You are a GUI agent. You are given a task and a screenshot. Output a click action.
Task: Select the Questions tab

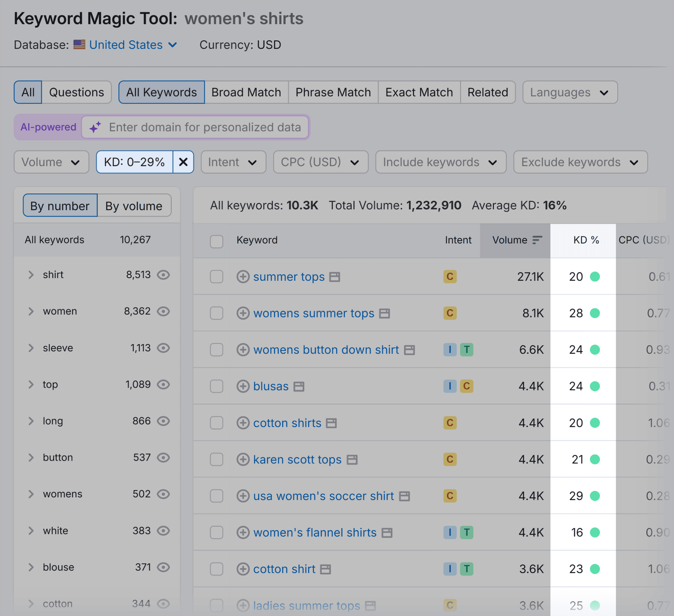pos(77,92)
